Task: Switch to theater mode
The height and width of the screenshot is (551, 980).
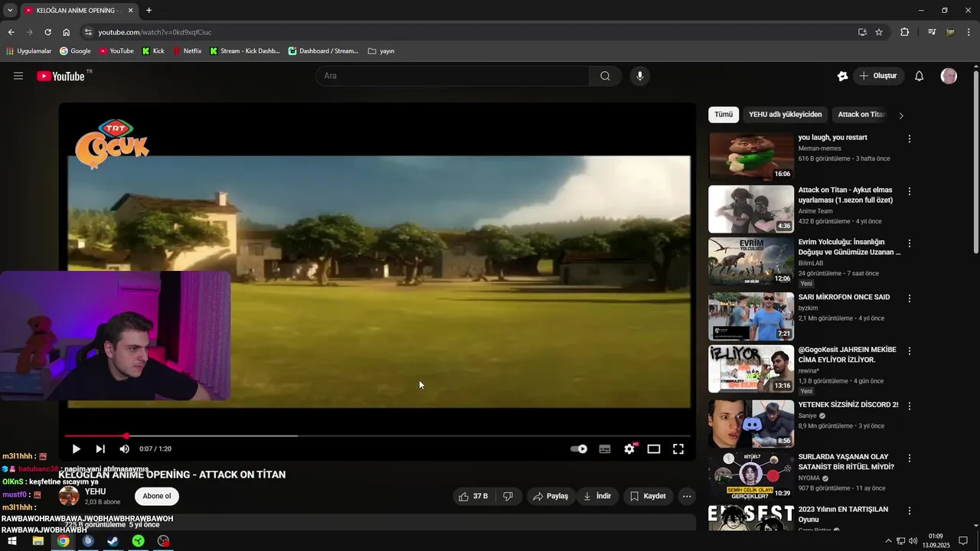Action: [x=654, y=449]
